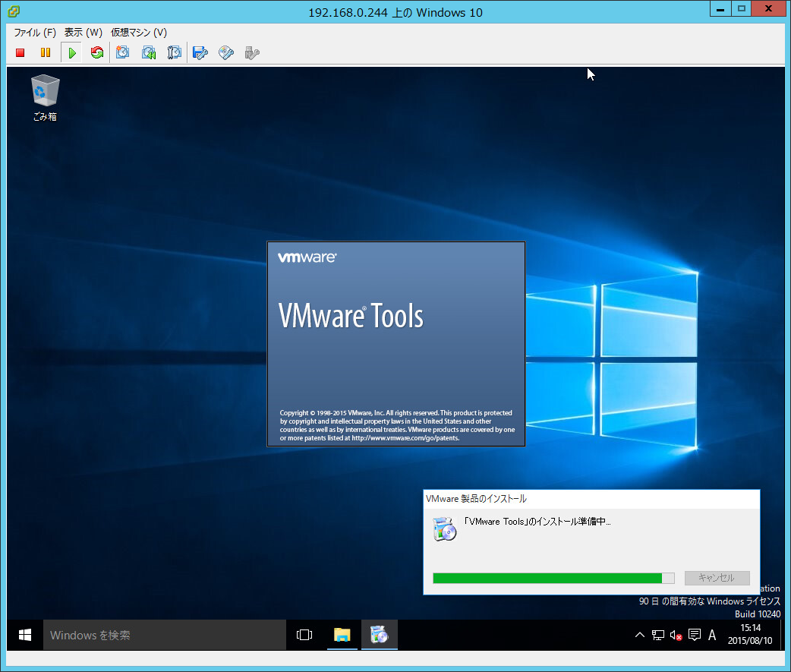Viewport: 791px width, 672px height.
Task: Open File Explorer from the taskbar
Action: point(342,635)
